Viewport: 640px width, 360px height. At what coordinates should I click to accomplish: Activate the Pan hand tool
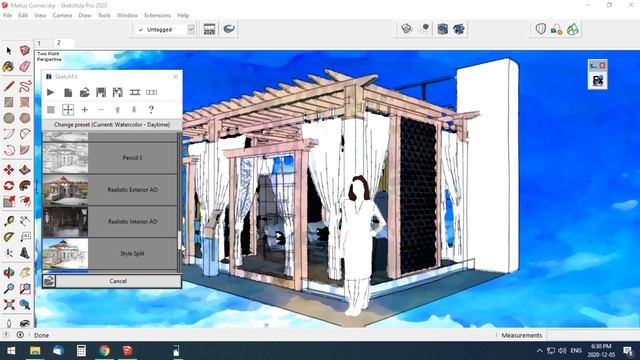point(25,272)
